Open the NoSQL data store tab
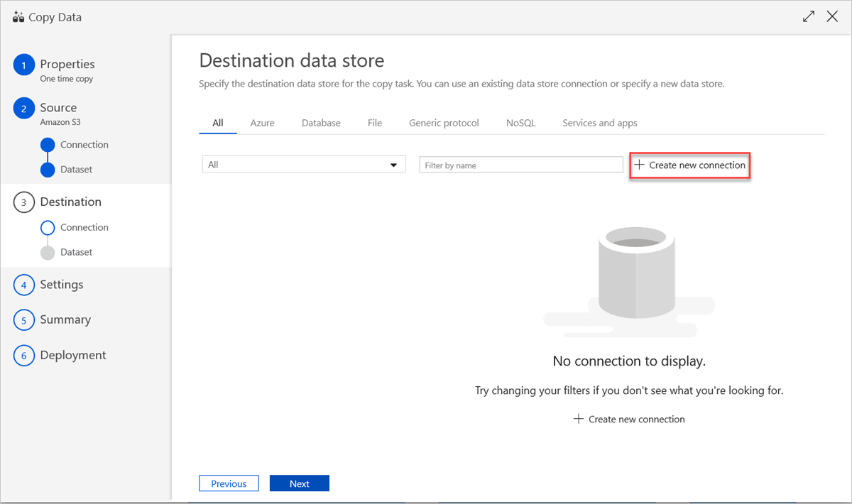The width and height of the screenshot is (852, 504). point(520,122)
